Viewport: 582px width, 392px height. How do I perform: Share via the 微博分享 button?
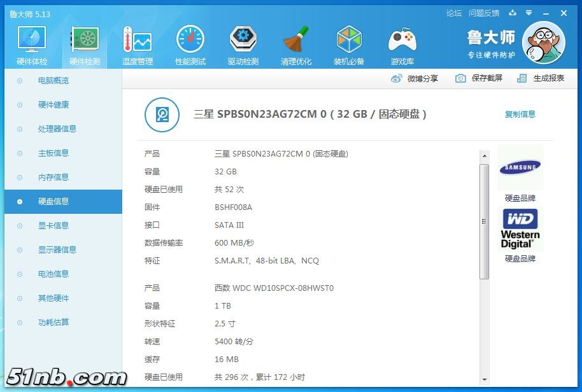tap(415, 78)
